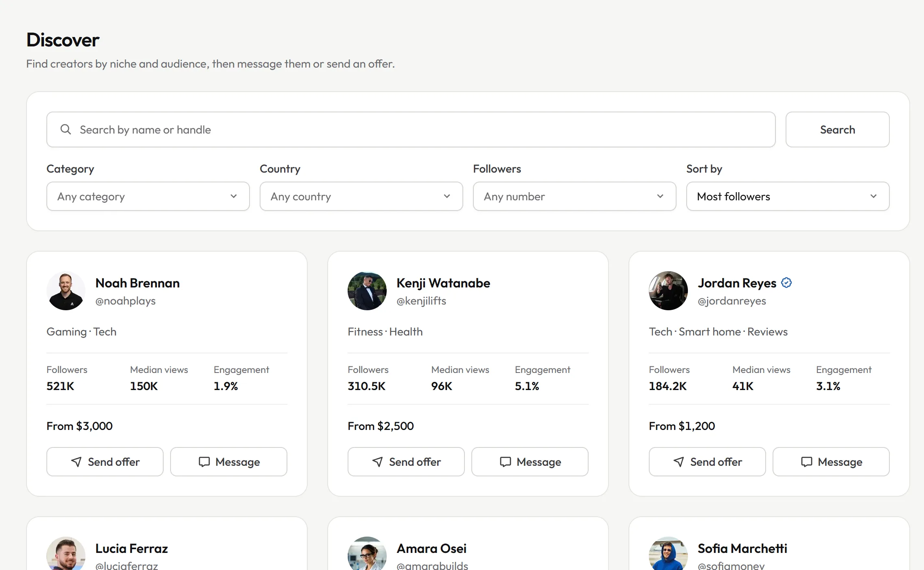
Task: Send offer to Jordan Reyes
Action: [x=707, y=462]
